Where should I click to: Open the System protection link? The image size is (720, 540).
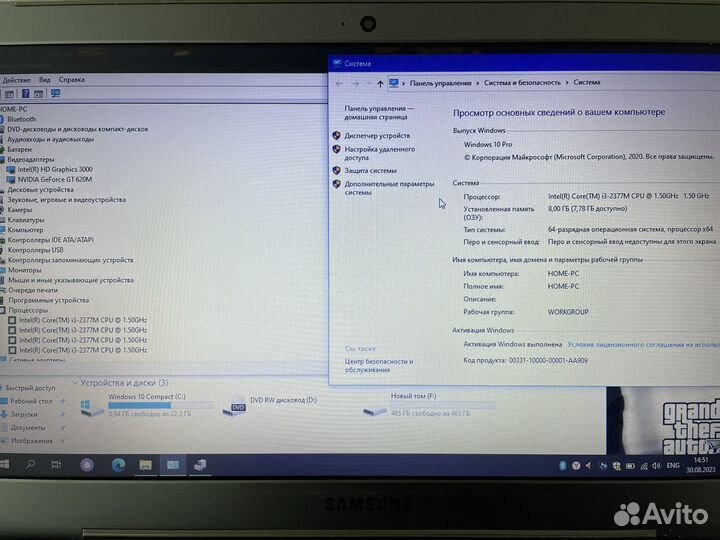click(x=370, y=171)
